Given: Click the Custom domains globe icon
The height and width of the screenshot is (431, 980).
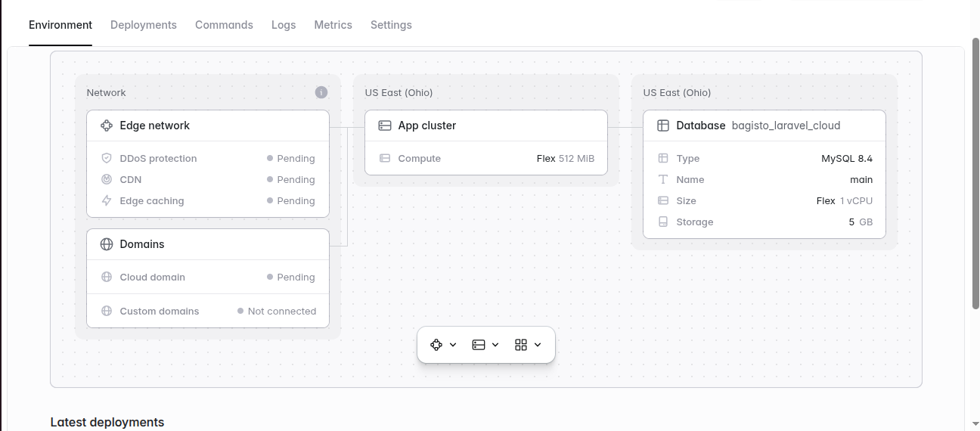Looking at the screenshot, I should 107,311.
